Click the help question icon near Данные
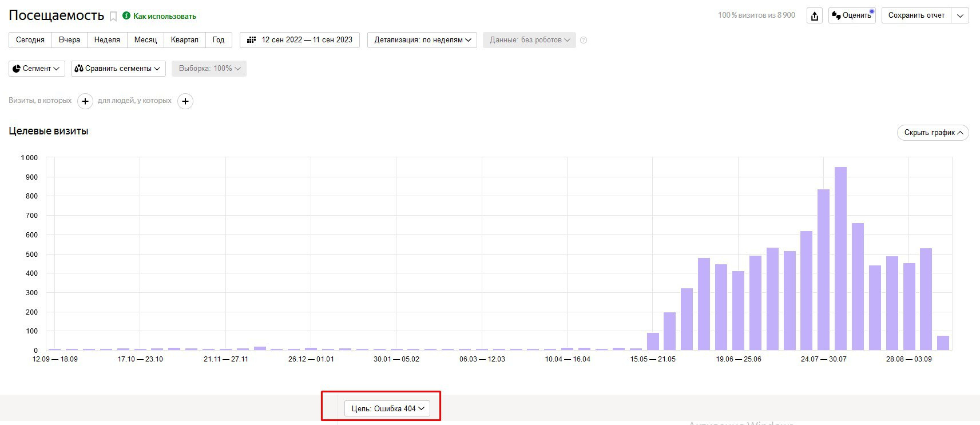The width and height of the screenshot is (980, 425). point(584,40)
